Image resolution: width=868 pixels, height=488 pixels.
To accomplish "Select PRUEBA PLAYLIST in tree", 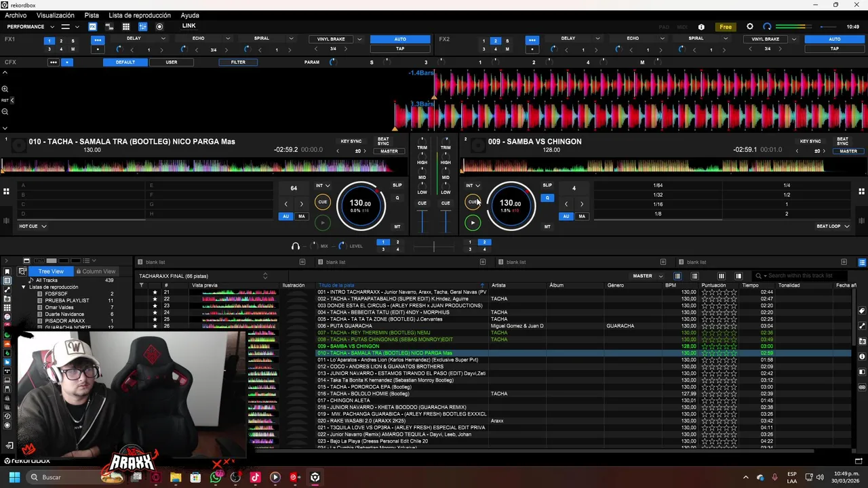I will pos(67,301).
